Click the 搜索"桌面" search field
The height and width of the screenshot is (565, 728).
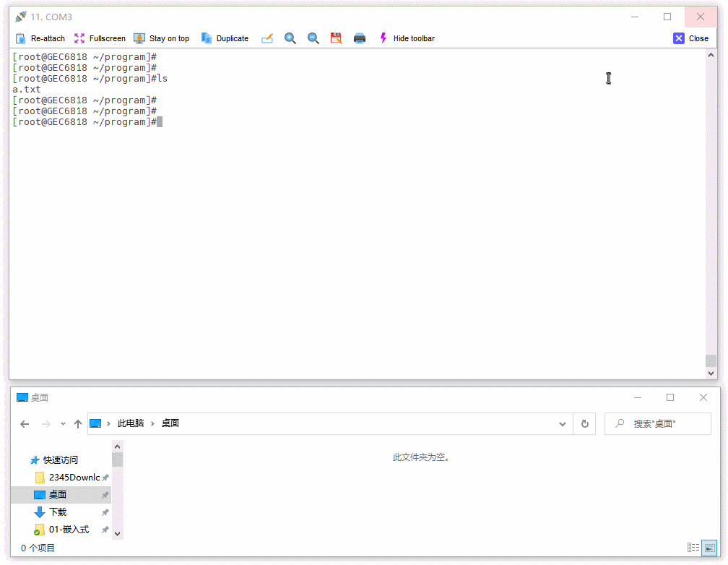tap(658, 423)
